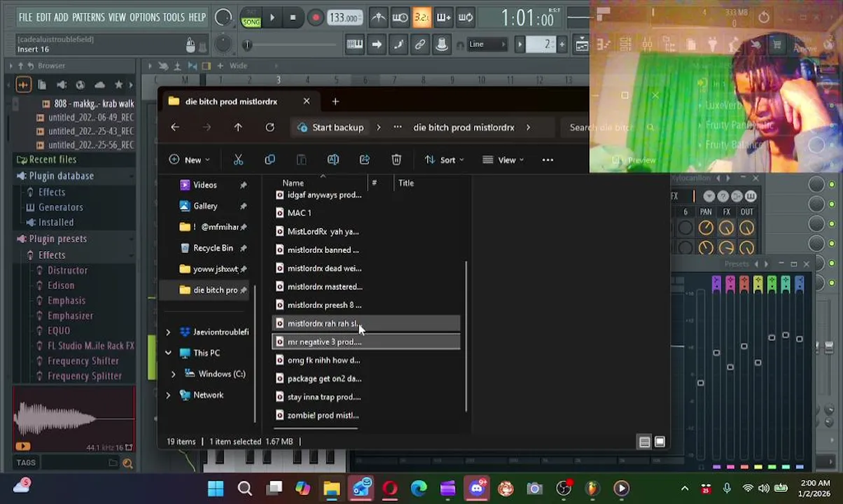This screenshot has width=843, height=504.
Task: Go up one folder in File Explorer
Action: coord(238,127)
